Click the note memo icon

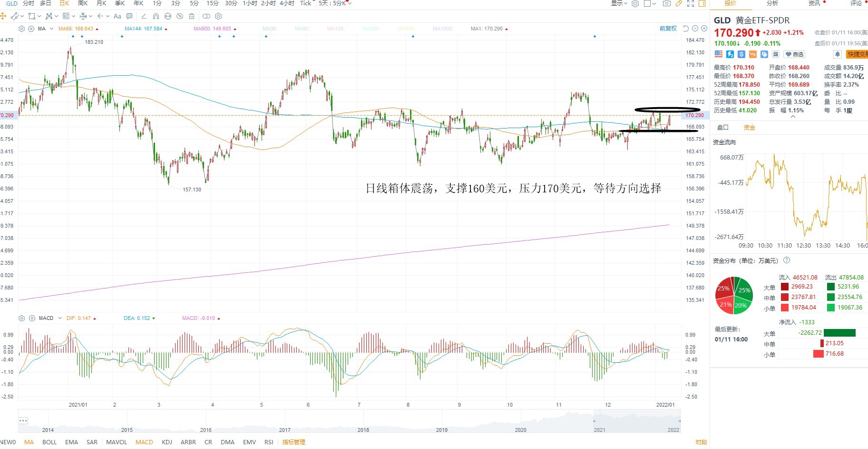click(x=776, y=54)
